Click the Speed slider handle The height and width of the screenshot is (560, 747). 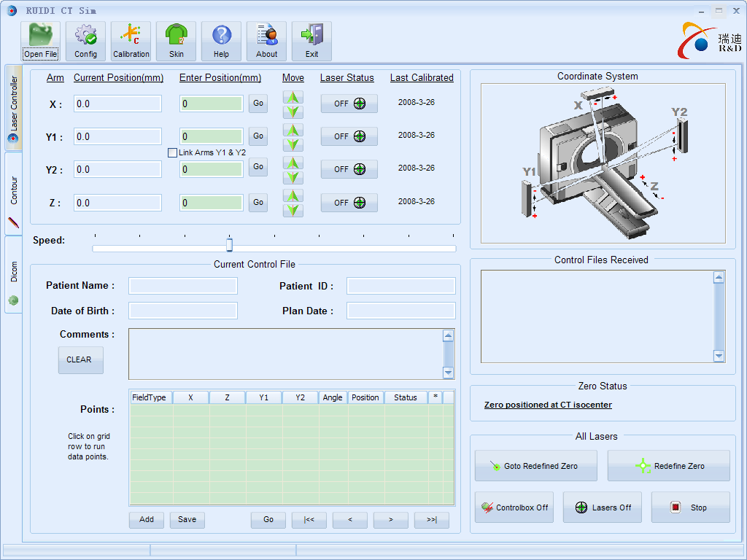pyautogui.click(x=229, y=245)
